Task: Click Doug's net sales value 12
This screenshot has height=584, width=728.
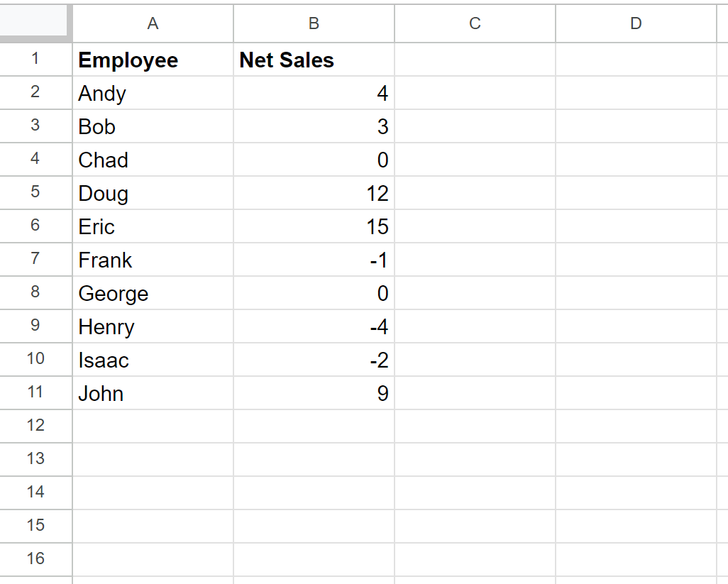Action: [314, 193]
